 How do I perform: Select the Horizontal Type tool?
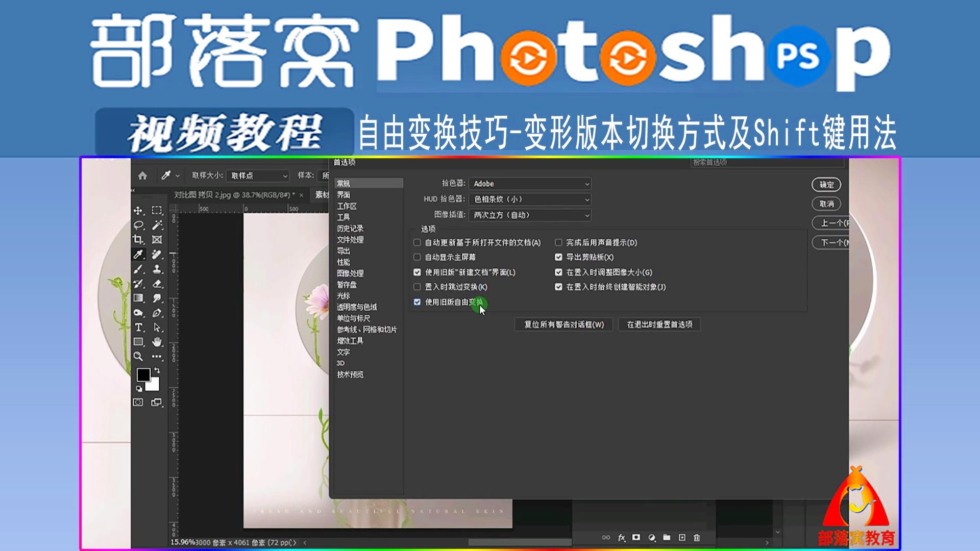tap(138, 328)
